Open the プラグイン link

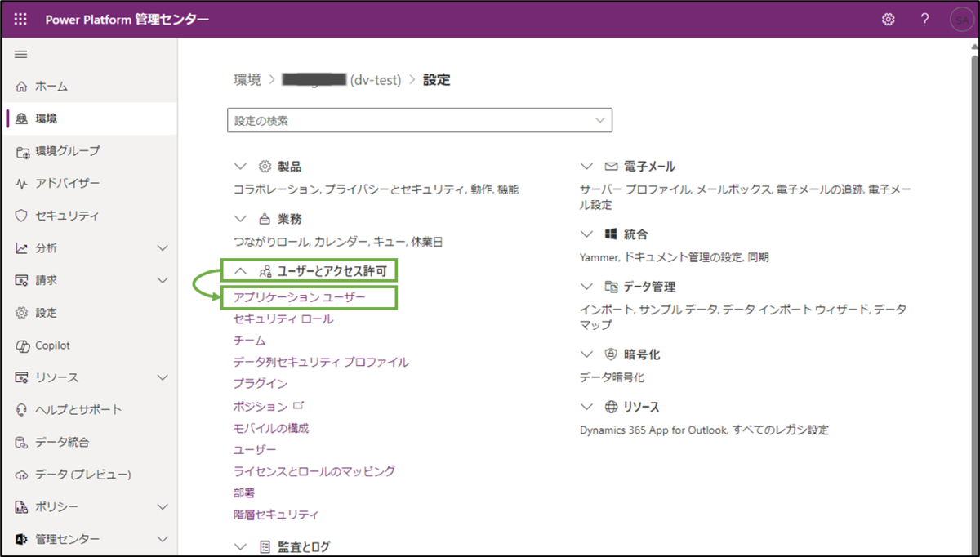click(260, 383)
